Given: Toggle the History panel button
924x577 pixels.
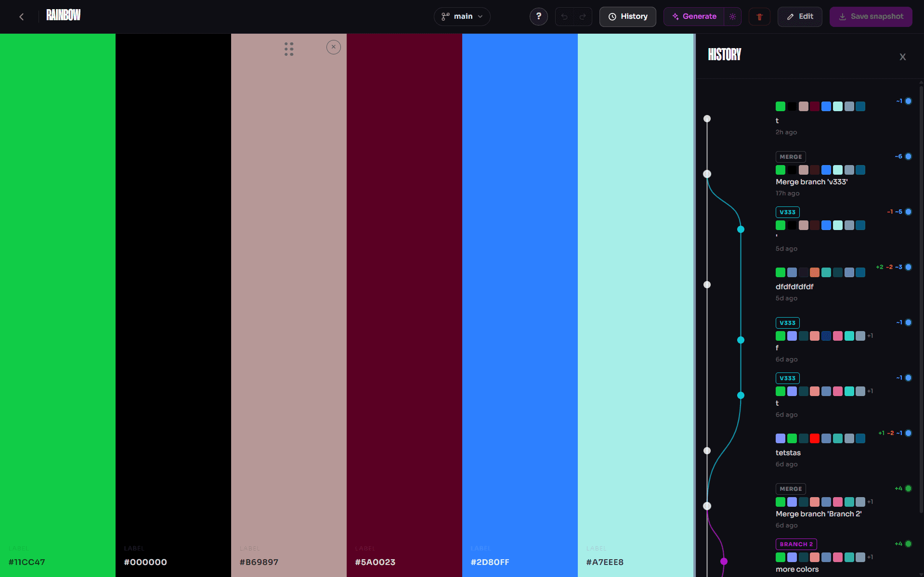Looking at the screenshot, I should click(x=627, y=16).
